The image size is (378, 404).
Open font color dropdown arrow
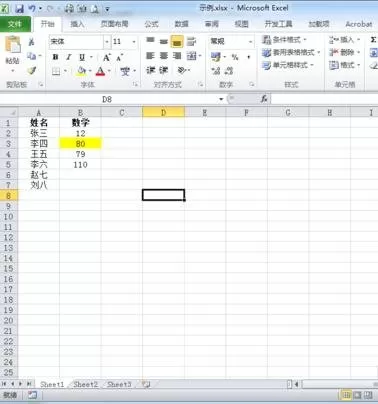pyautogui.click(x=109, y=71)
